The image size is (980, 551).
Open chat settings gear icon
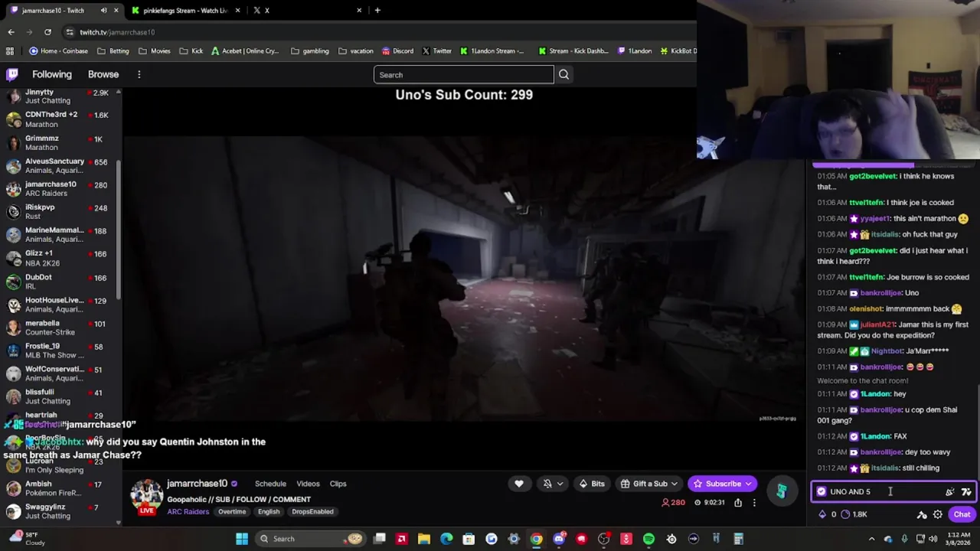tap(937, 514)
